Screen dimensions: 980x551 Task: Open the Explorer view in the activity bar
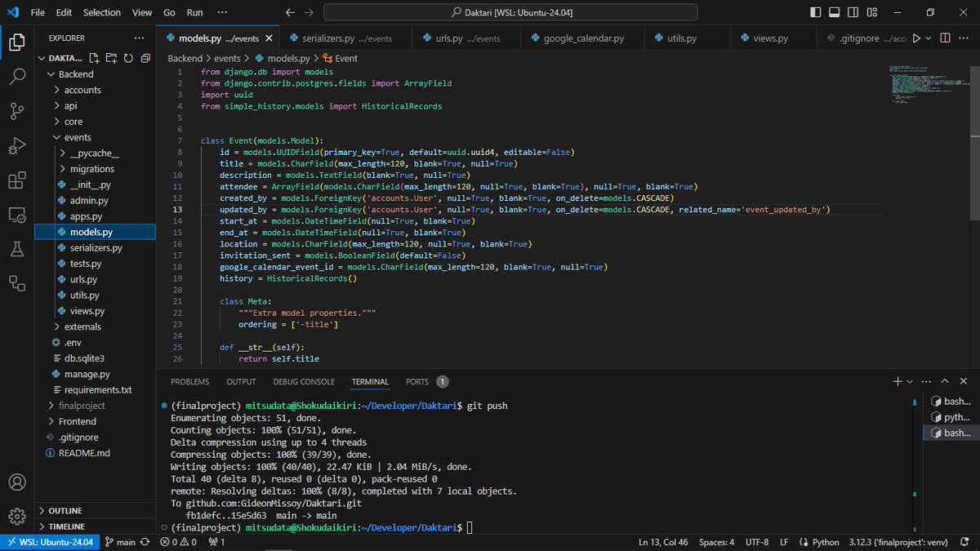(16, 42)
